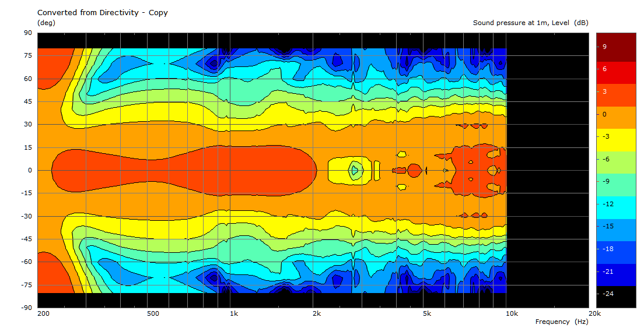This screenshot has width=644, height=328.
Task: Pick the 15 label on the degree axis
Action: pos(27,147)
